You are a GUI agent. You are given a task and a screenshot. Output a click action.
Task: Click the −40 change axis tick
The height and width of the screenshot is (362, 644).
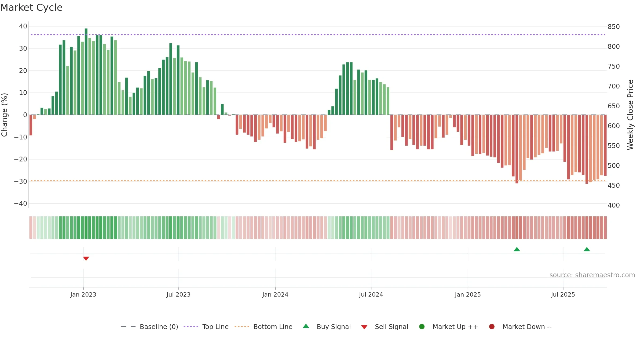click(21, 204)
